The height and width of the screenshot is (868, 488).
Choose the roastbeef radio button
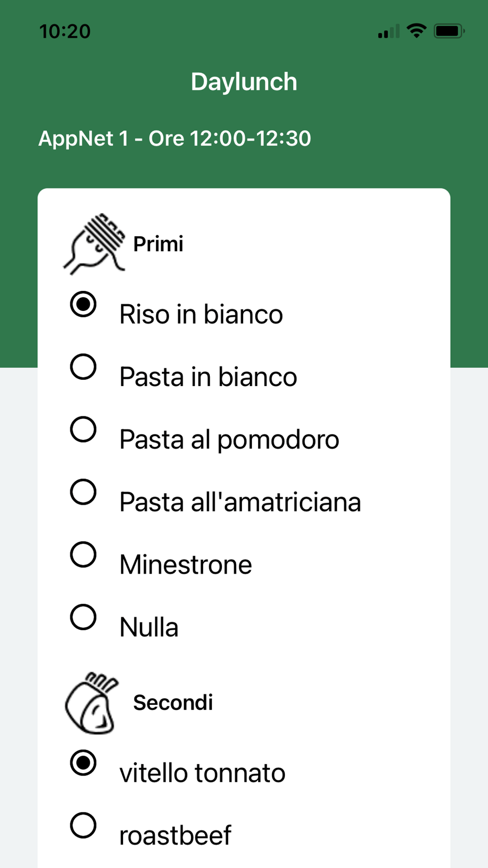83,826
